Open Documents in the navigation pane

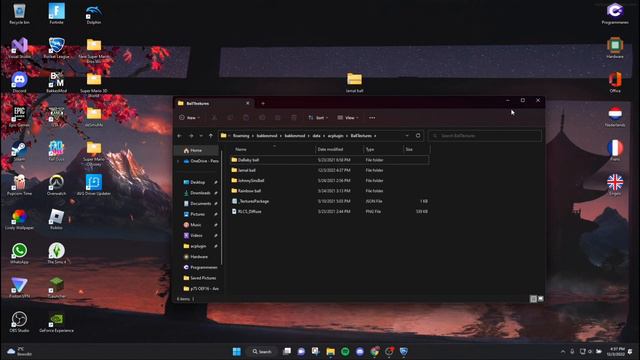click(199, 204)
